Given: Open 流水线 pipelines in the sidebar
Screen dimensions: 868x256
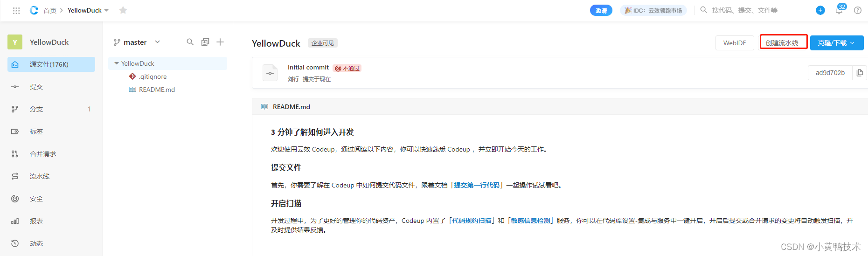Looking at the screenshot, I should [x=51, y=176].
